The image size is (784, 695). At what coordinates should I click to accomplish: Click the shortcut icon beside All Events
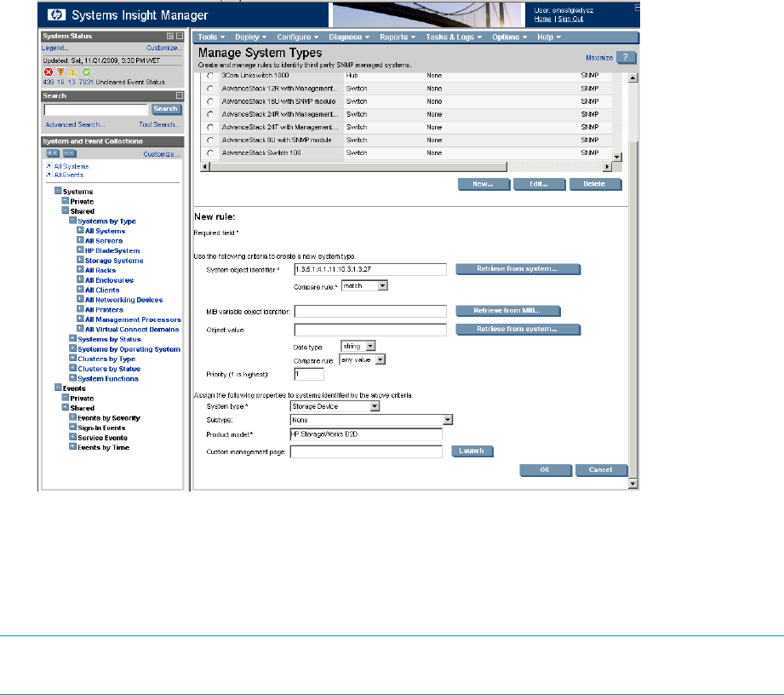tap(49, 175)
